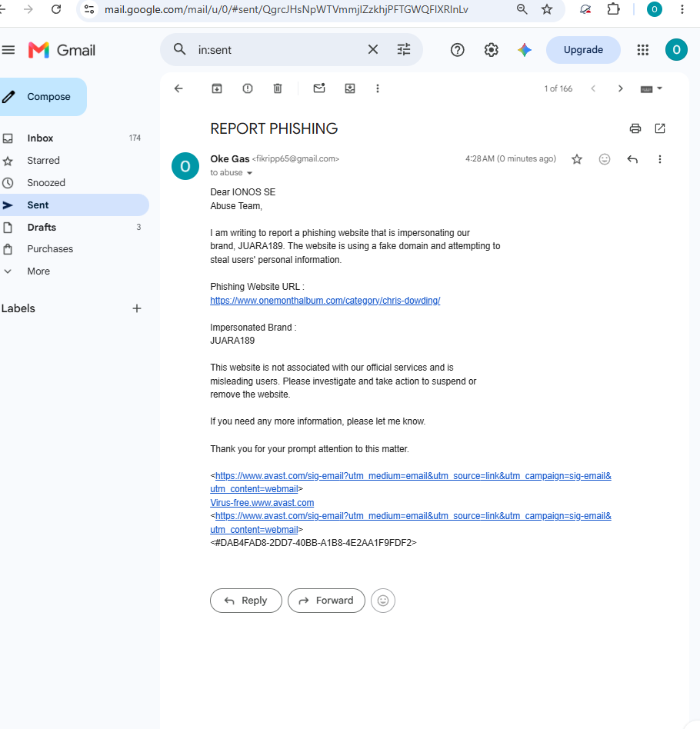The image size is (700, 729).
Task: Open the Google Account avatar
Action: click(676, 50)
